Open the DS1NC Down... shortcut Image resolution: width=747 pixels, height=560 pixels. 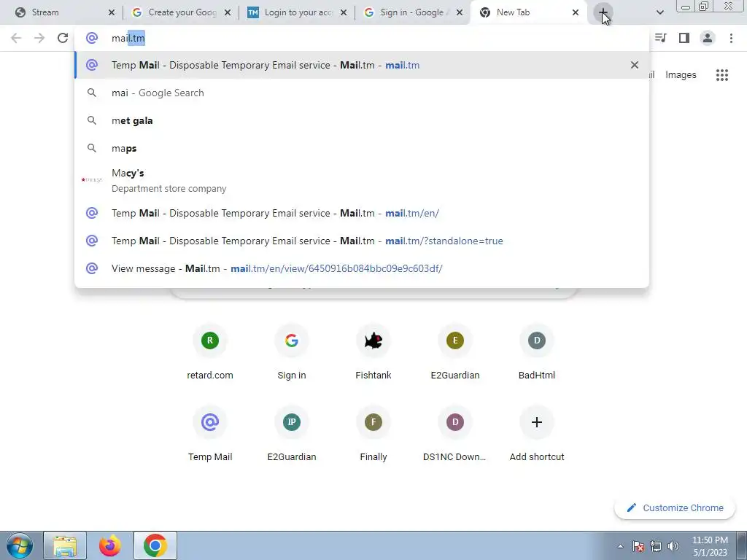coord(455,435)
